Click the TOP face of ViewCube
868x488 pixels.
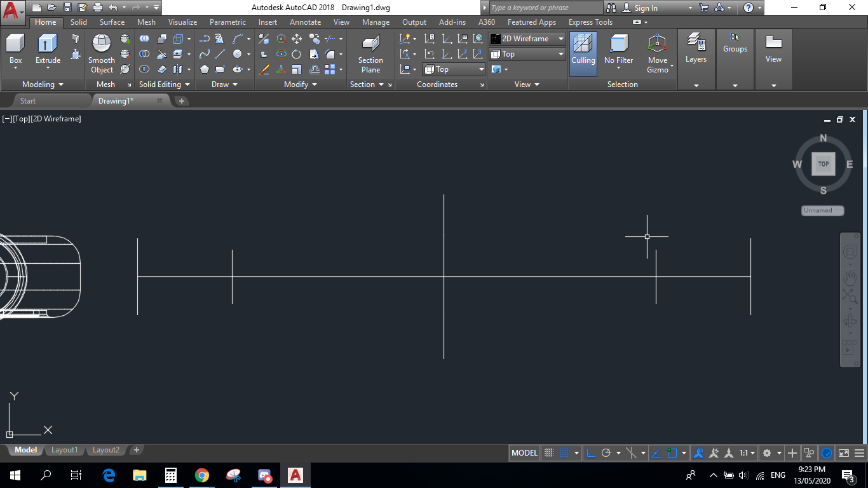(x=824, y=164)
